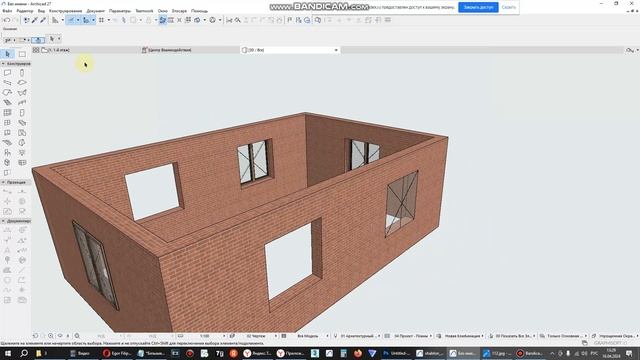Screen dimensions: 640x360
Task: Open the Bandicam taskbar item
Action: click(x=529, y=353)
